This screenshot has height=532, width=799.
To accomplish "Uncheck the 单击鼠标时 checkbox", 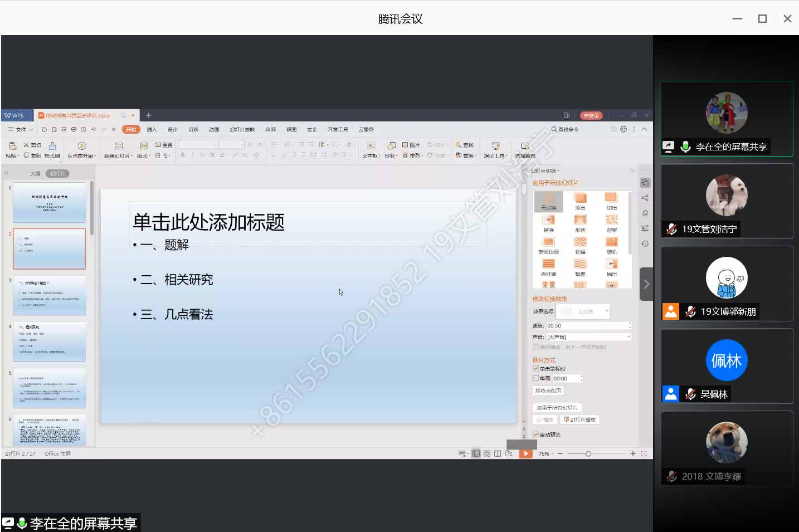I will [536, 369].
